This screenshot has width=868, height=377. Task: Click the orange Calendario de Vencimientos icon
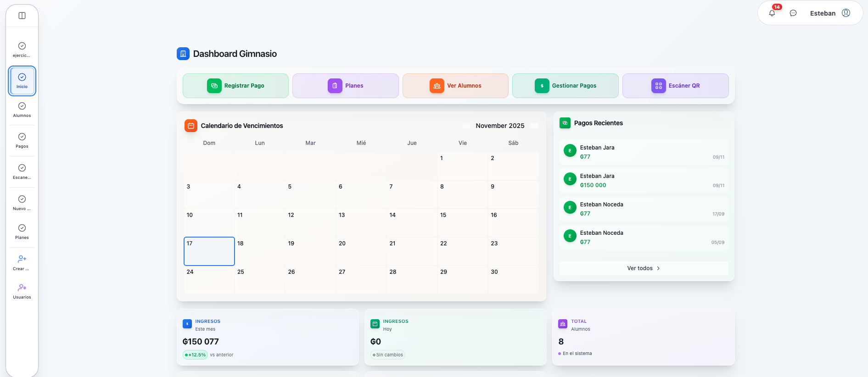pos(190,126)
